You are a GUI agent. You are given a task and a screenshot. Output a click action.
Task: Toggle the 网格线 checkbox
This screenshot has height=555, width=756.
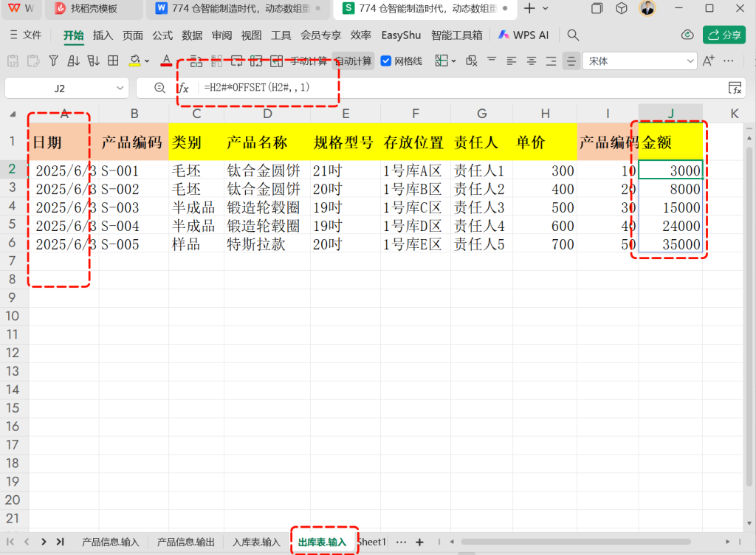tap(385, 61)
